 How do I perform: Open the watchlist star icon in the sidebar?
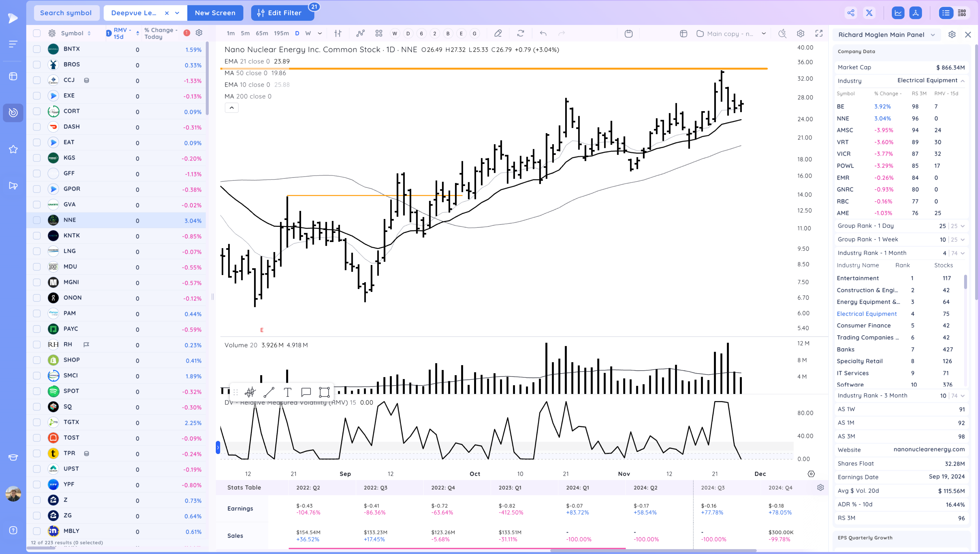coord(13,149)
